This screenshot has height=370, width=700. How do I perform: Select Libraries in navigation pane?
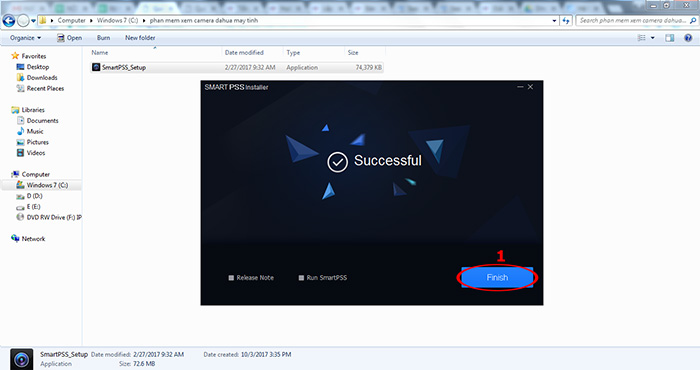coord(33,110)
